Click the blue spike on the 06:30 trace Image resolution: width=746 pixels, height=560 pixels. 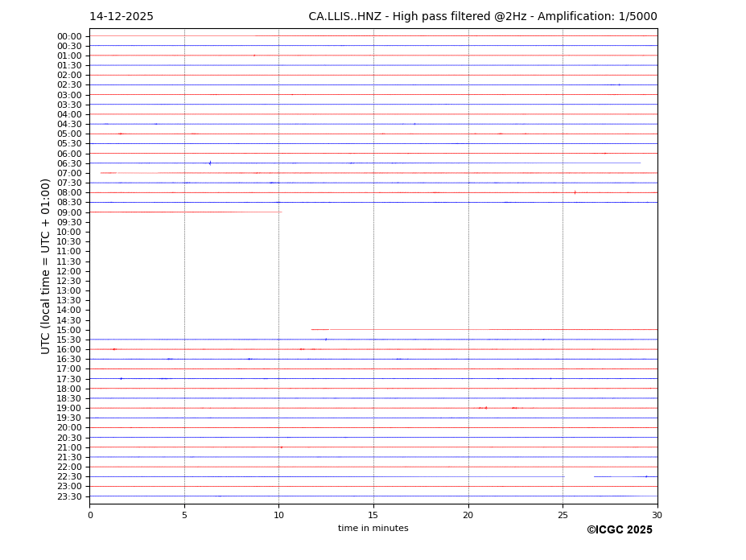[x=210, y=163]
